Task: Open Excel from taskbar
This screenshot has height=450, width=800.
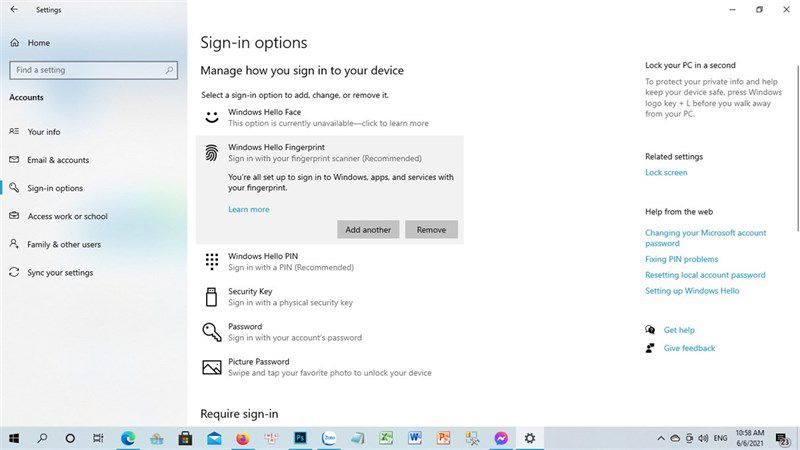Action: coord(386,438)
